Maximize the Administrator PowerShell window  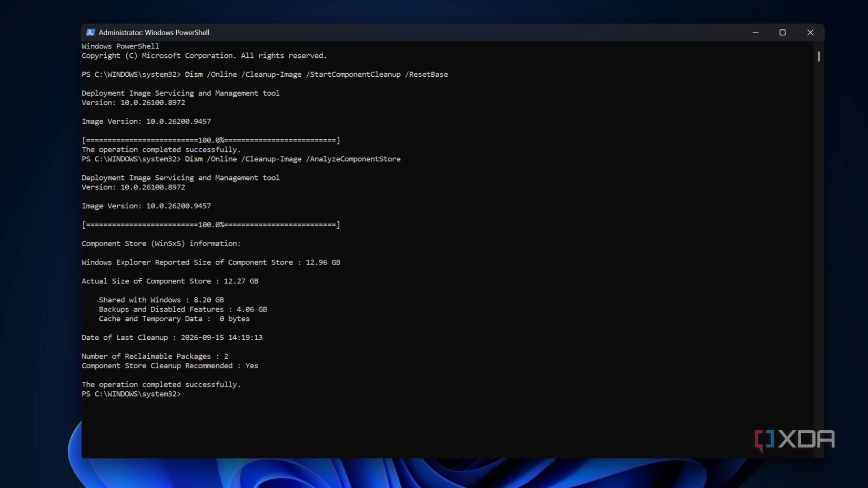tap(783, 33)
